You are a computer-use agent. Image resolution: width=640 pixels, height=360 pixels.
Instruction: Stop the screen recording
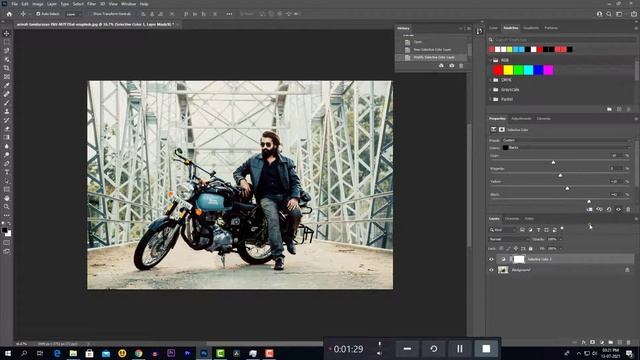486,349
